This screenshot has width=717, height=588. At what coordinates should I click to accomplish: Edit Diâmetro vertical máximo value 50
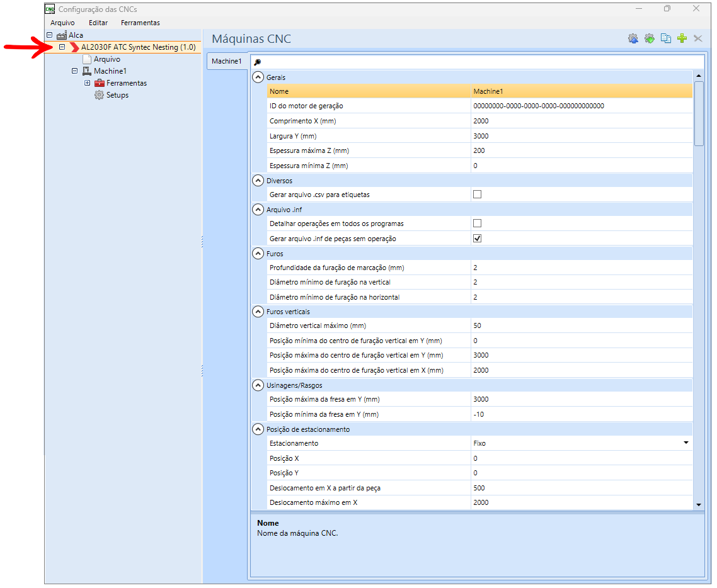click(581, 325)
